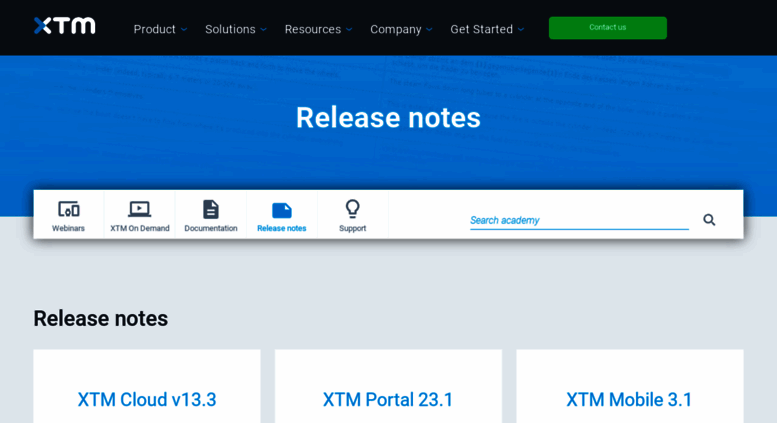This screenshot has height=423, width=777.
Task: Click the Release notes section heading
Action: (101, 318)
